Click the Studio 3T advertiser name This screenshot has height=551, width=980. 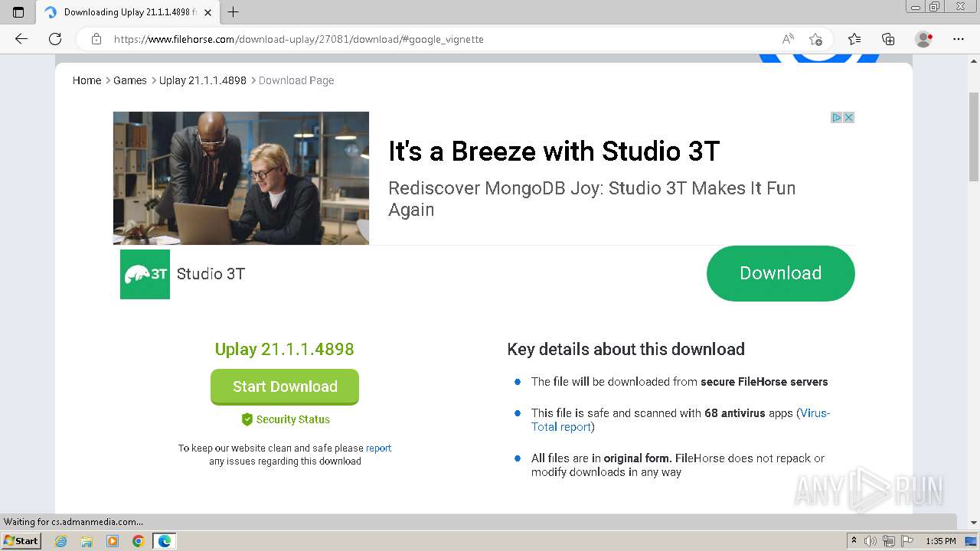click(x=211, y=274)
